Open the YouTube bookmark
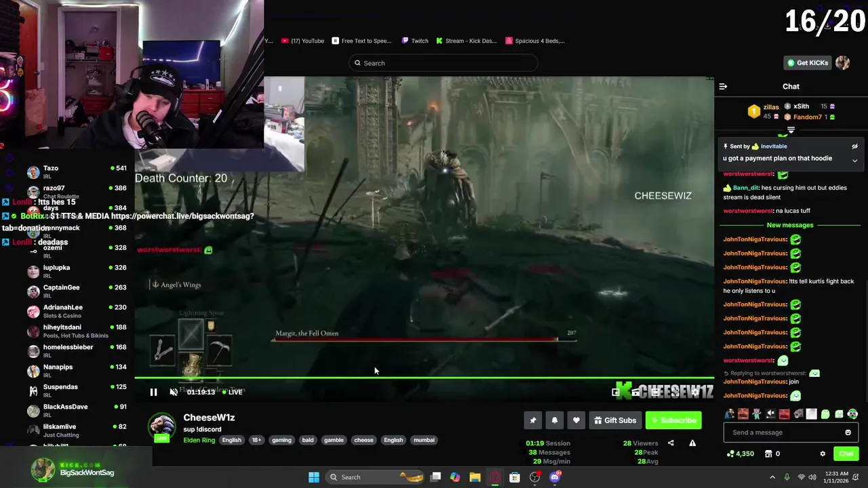 pyautogui.click(x=302, y=41)
